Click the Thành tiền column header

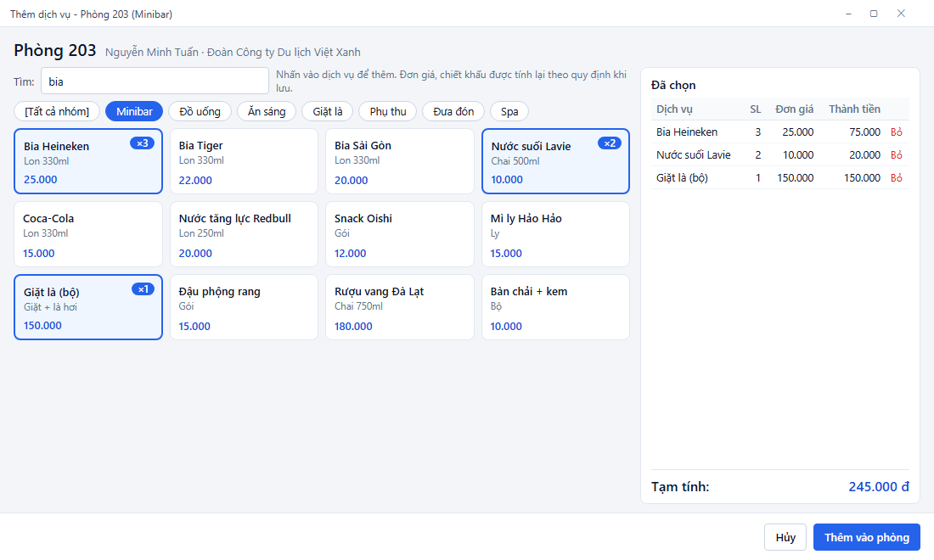click(854, 109)
